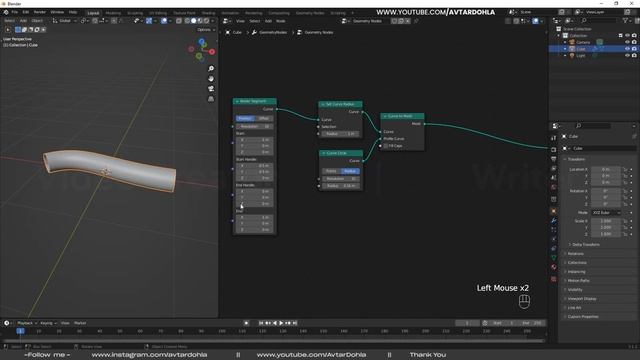Expand the Instancing panel

pyautogui.click(x=576, y=271)
